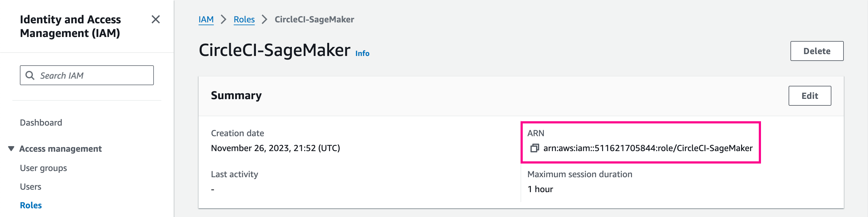
Task: Click the Access management heading
Action: point(60,149)
